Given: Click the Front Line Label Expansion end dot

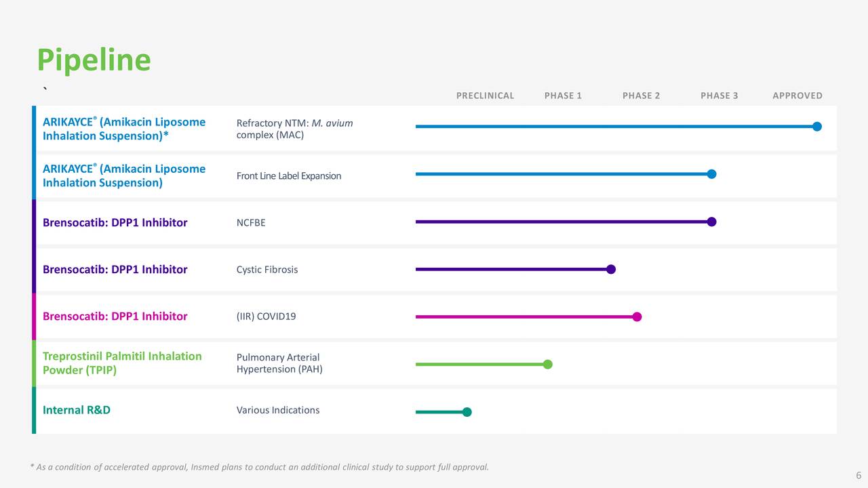Looking at the screenshot, I should click(711, 174).
